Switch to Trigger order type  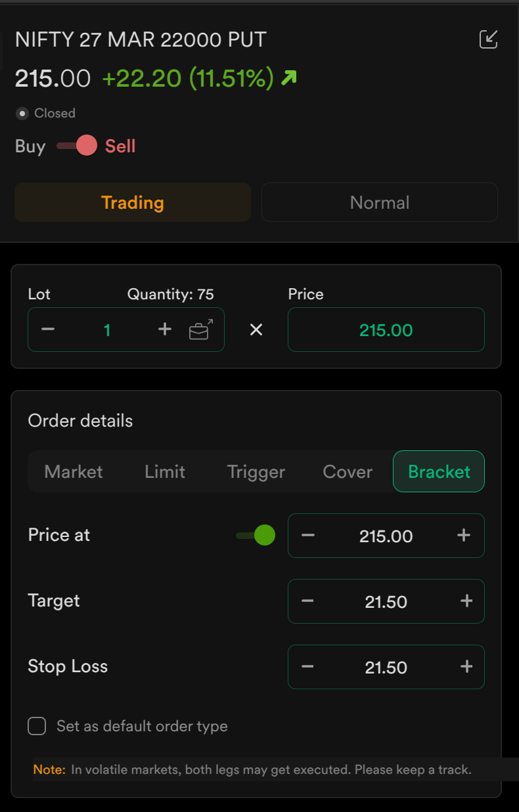tap(256, 471)
